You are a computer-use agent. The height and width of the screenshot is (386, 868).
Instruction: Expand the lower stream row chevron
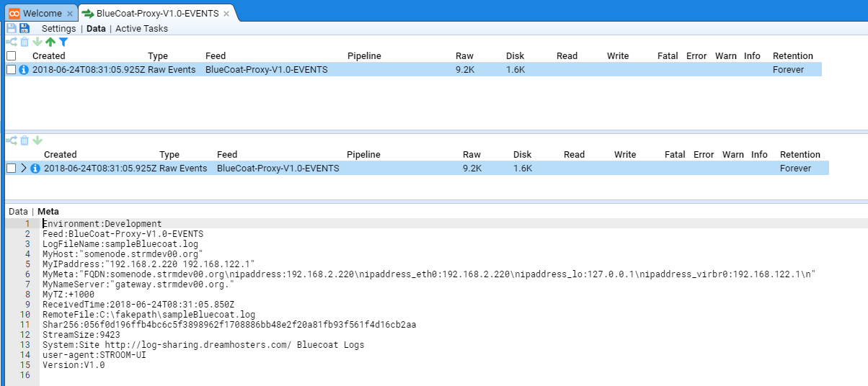[x=24, y=169]
